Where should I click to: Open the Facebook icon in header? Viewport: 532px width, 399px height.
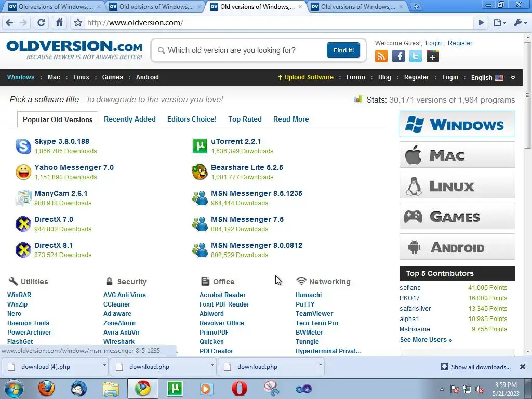click(x=398, y=56)
